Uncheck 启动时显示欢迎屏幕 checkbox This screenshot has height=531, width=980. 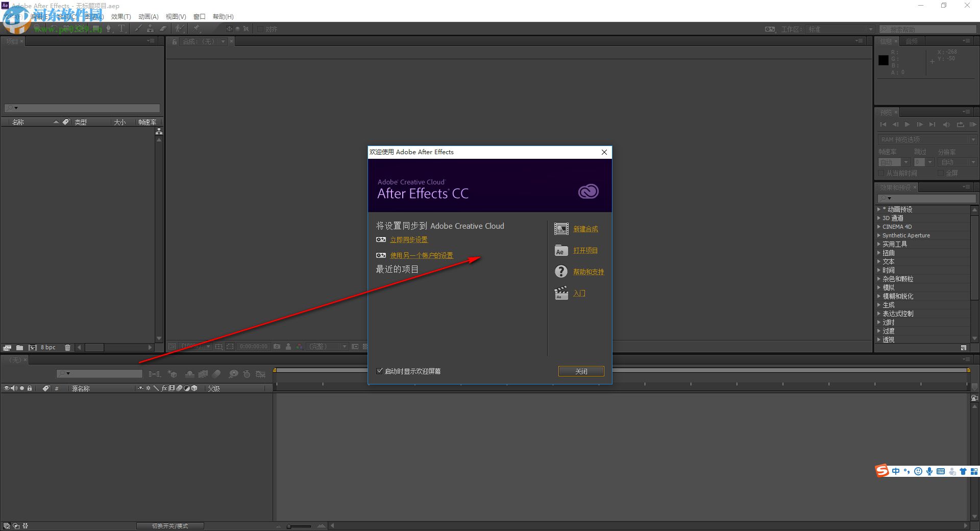[x=379, y=371]
